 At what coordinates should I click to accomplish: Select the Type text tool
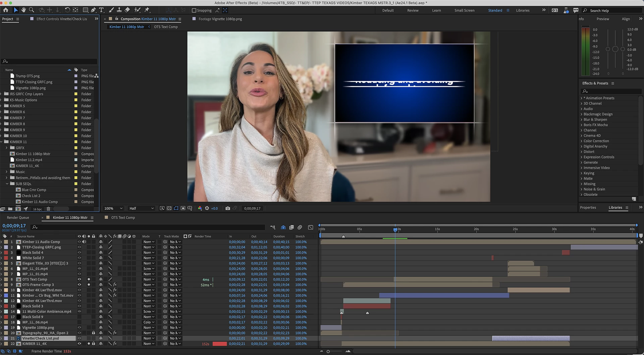click(101, 10)
